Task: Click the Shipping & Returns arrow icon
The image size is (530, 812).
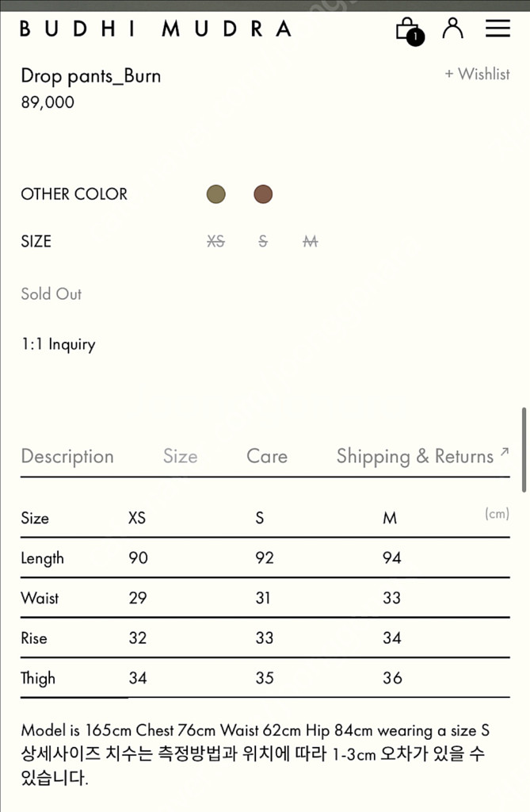Action: coord(504,452)
